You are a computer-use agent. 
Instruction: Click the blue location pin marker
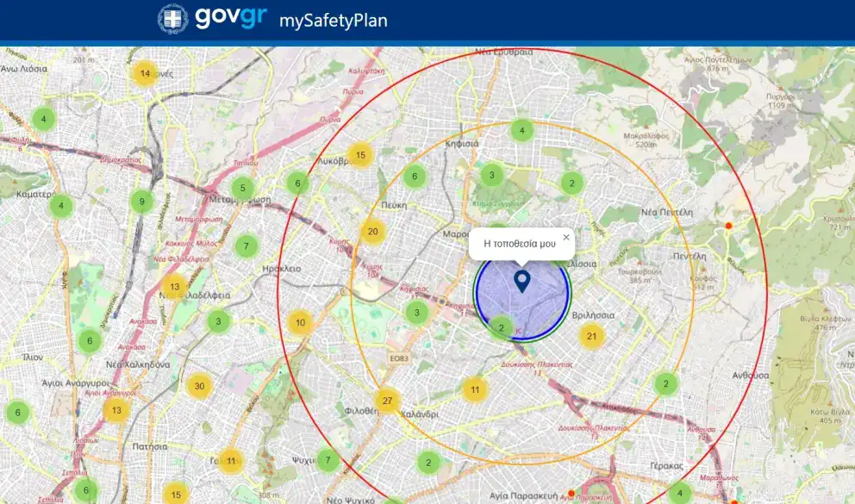(x=521, y=281)
